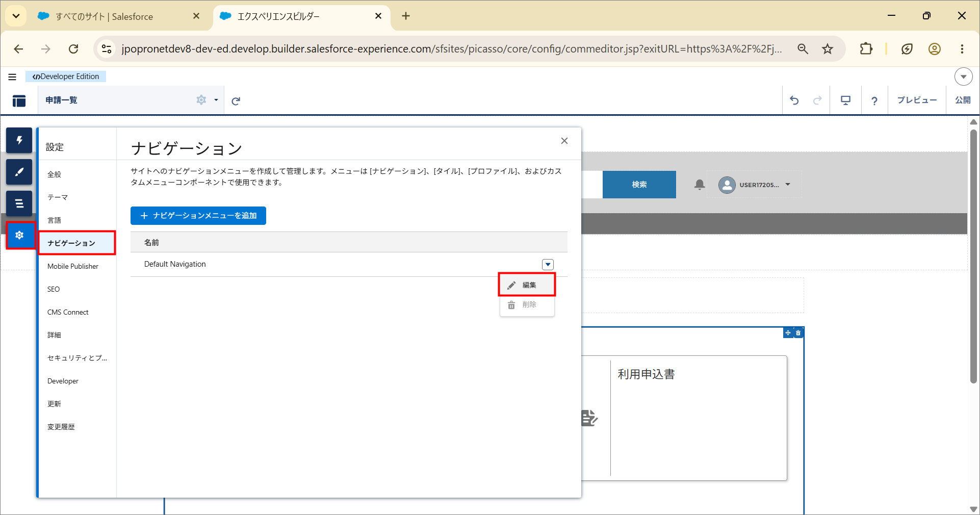This screenshot has width=980, height=515.
Task: Click the プレビュー button
Action: tap(917, 100)
